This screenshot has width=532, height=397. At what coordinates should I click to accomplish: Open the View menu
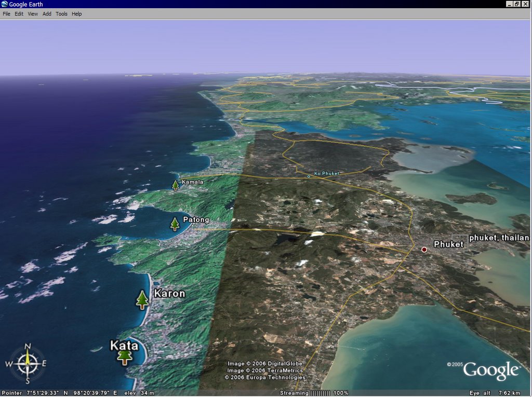[x=33, y=14]
